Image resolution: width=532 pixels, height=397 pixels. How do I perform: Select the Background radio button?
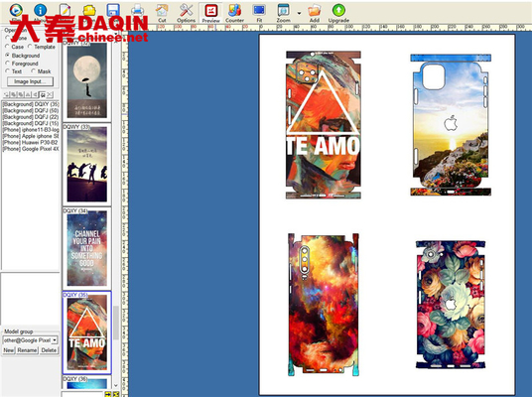[23, 55]
